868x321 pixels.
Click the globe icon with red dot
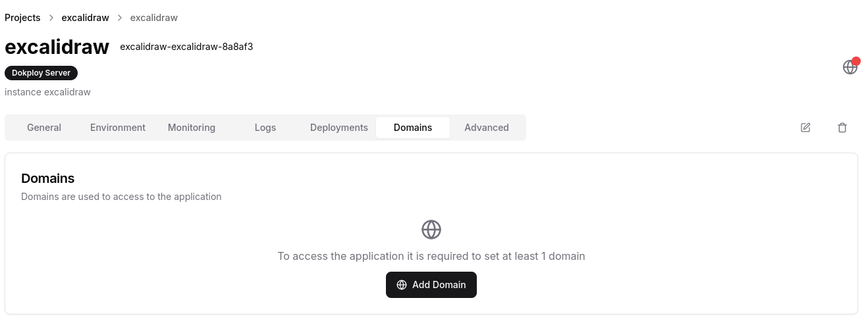(x=850, y=67)
